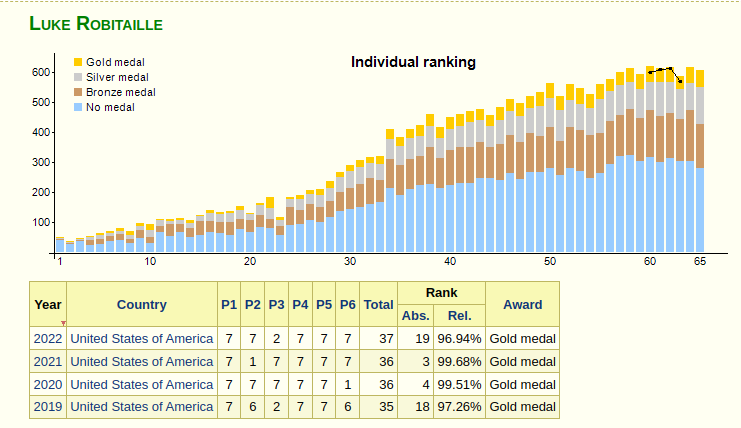The image size is (741, 428).
Task: Click the No medal legend swatch
Action: 78,107
